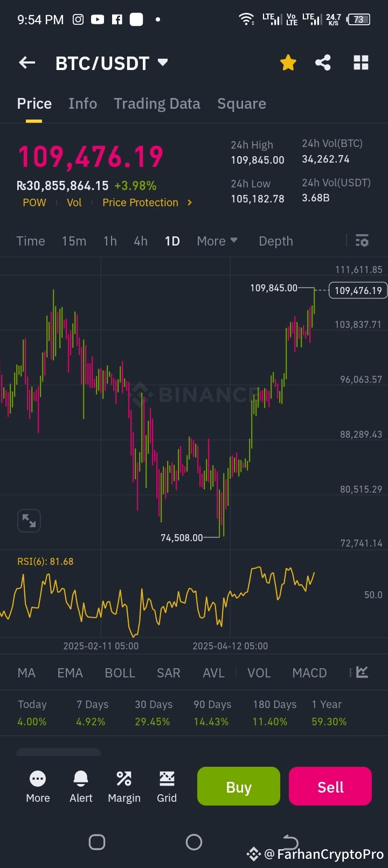The height and width of the screenshot is (868, 388).
Task: Tap the green Buy button
Action: click(239, 786)
